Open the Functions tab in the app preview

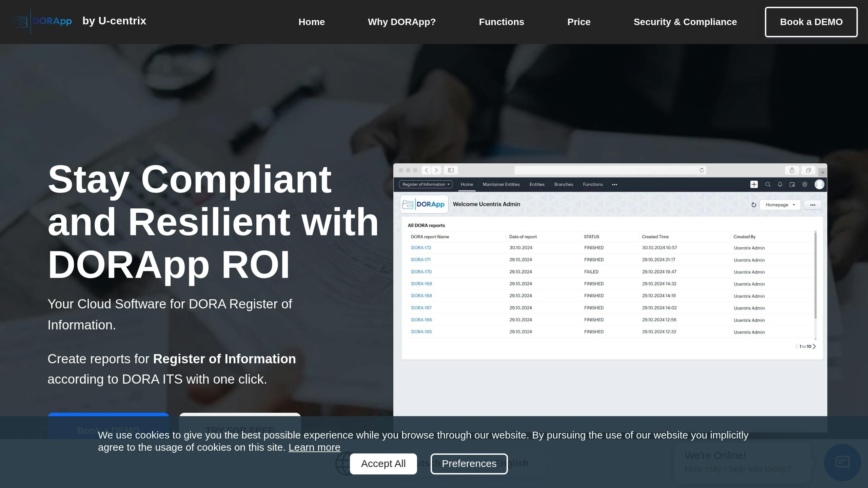[593, 184]
